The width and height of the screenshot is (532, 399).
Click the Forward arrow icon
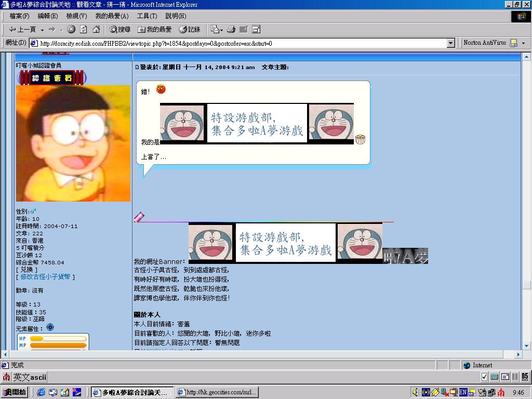click(52, 30)
